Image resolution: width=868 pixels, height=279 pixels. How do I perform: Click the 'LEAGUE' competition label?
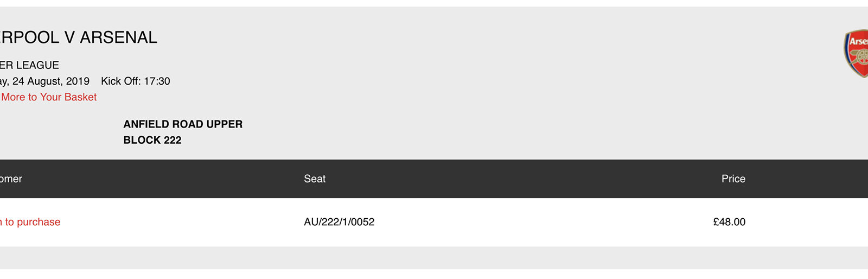pos(37,65)
